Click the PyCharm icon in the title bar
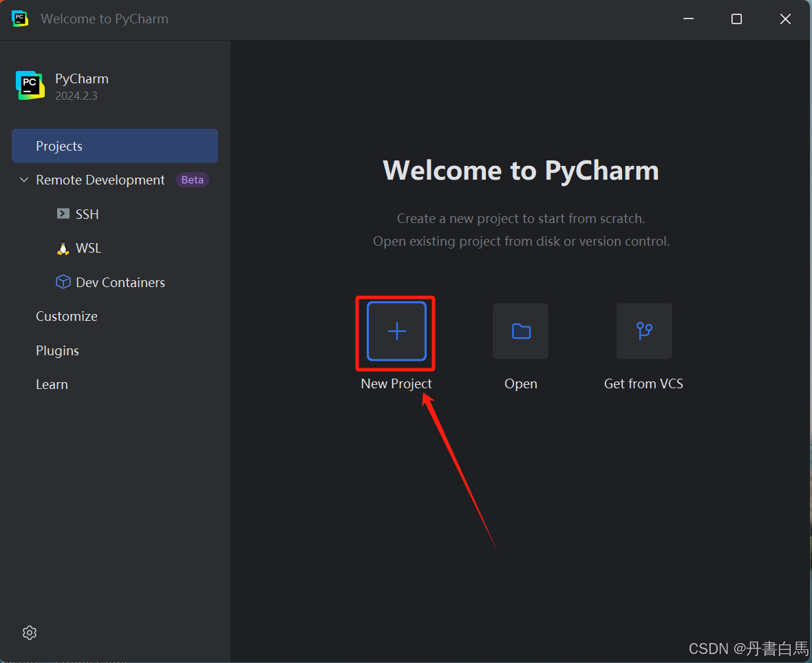 [x=19, y=19]
